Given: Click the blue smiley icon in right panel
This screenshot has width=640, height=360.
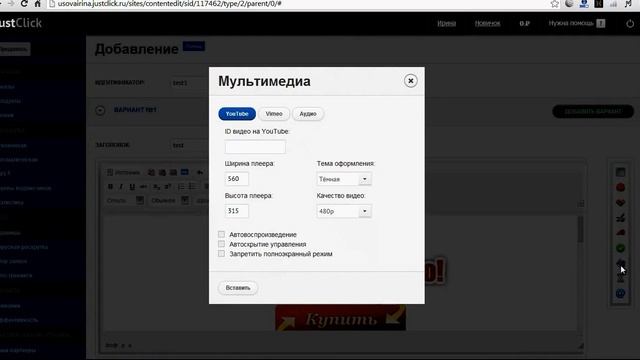Looking at the screenshot, I should (620, 293).
